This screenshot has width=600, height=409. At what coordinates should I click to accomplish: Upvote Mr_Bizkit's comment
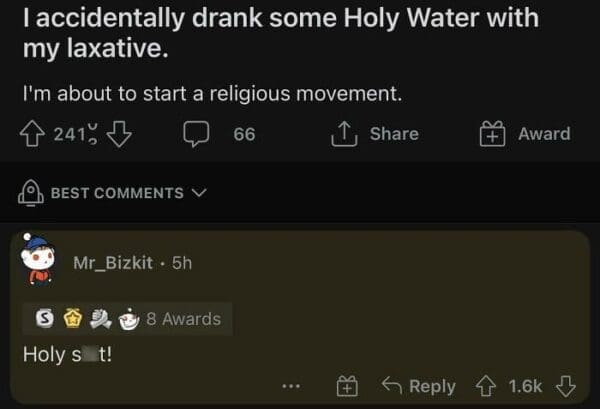[486, 386]
